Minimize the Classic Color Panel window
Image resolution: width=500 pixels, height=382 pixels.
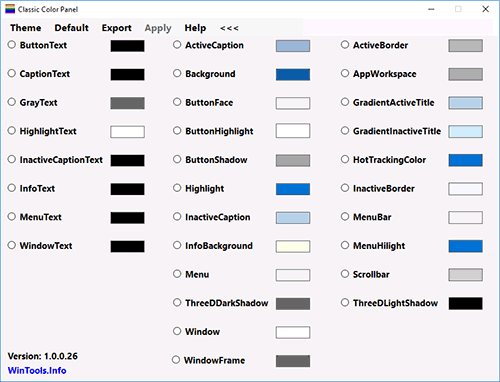coord(431,9)
